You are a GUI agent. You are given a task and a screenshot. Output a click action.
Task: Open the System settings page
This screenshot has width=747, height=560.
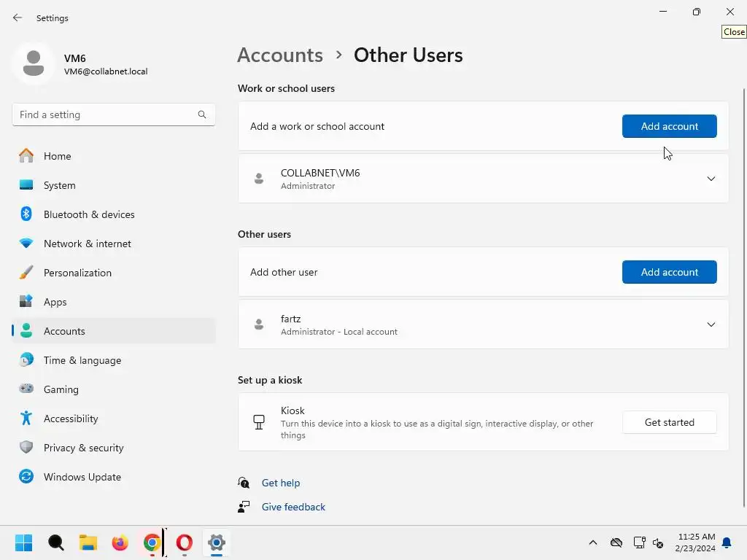59,185
